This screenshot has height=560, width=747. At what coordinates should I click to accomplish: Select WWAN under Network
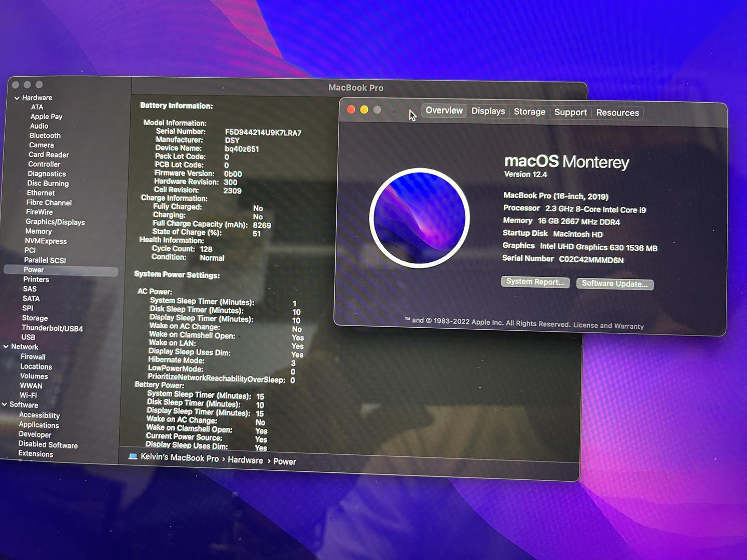(x=31, y=386)
